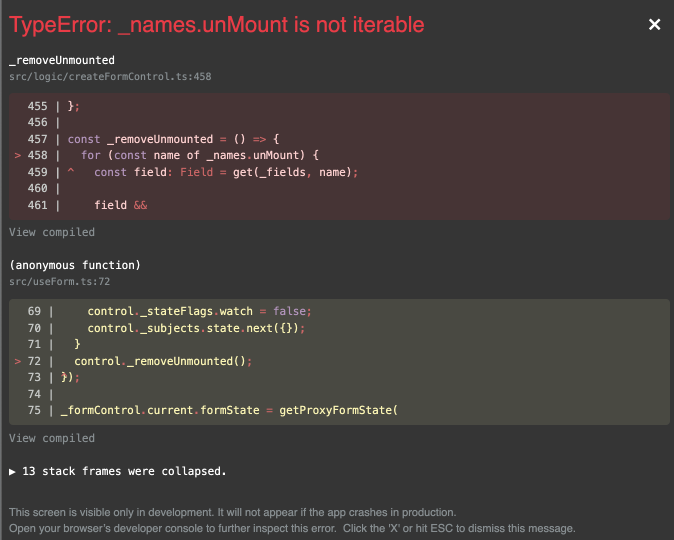Click View compiled under the createFormControl snippet
674x540 pixels.
52,232
